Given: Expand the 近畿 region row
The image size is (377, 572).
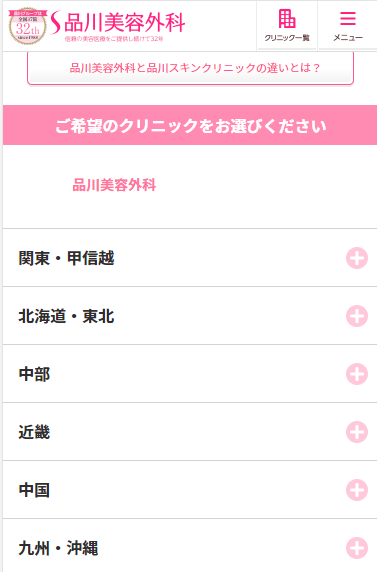Looking at the screenshot, I should pyautogui.click(x=190, y=432).
